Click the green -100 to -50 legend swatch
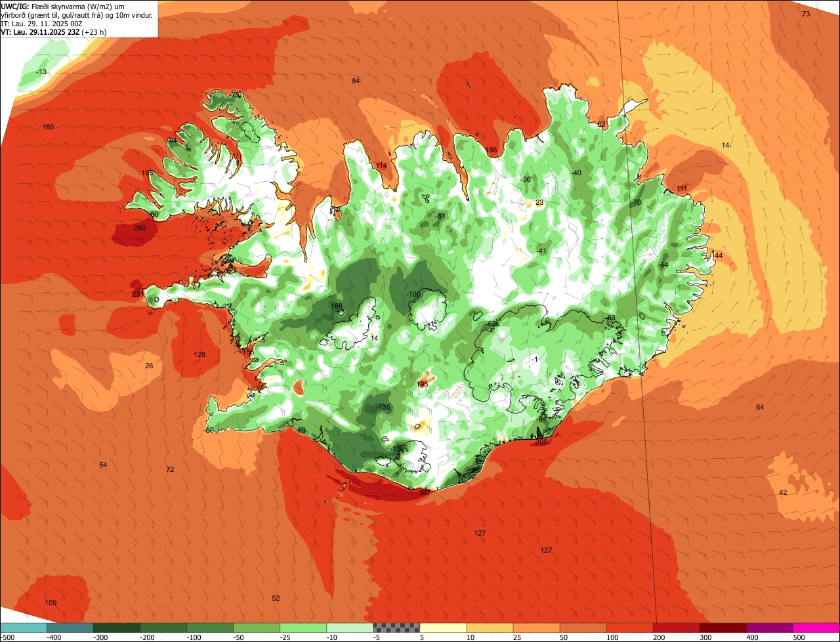 (x=210, y=628)
